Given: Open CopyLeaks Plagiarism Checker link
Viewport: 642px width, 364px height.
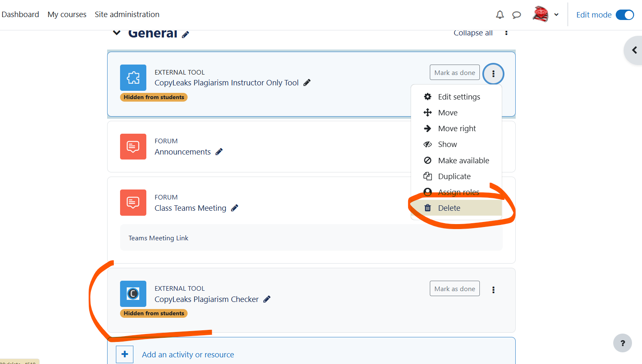Looking at the screenshot, I should pyautogui.click(x=206, y=299).
